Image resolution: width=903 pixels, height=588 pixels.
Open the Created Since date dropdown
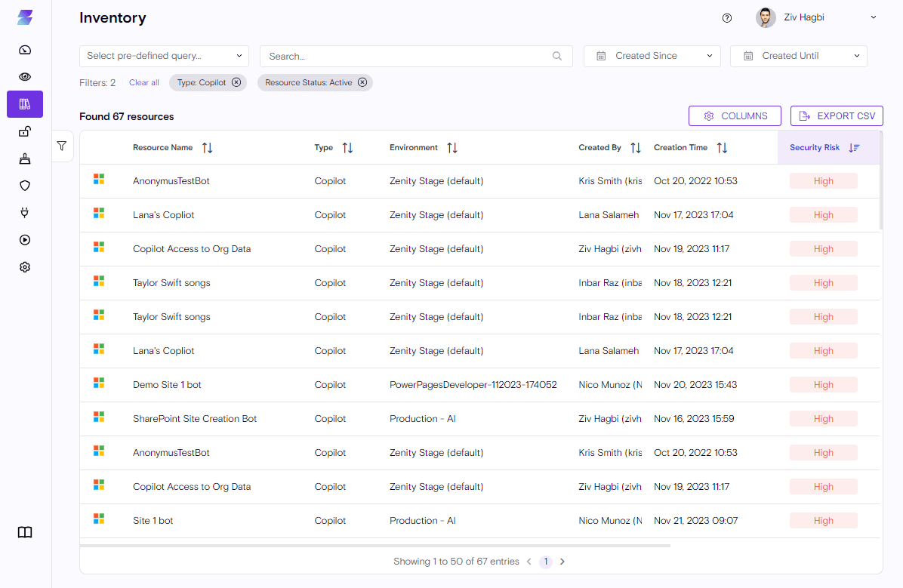[x=652, y=56]
